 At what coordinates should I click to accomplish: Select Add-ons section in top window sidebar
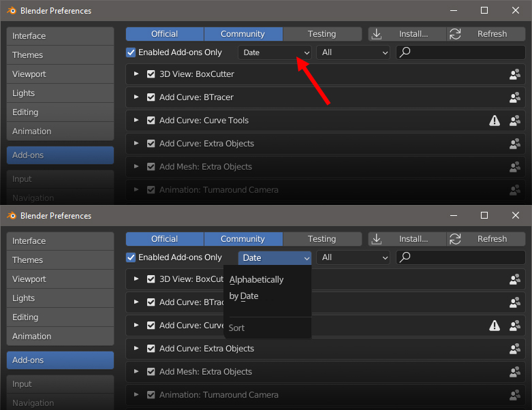[60, 155]
